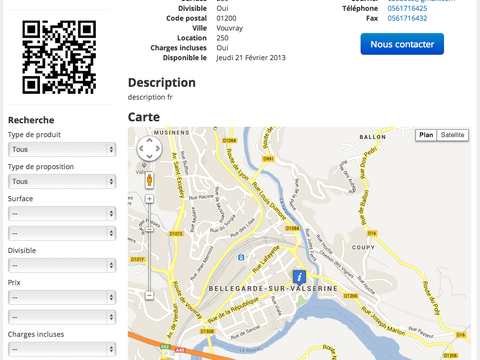Switch the map to Plan view

pyautogui.click(x=426, y=135)
